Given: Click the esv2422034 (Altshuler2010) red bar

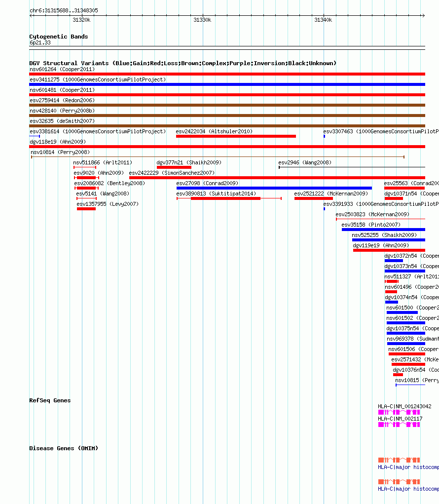Looking at the screenshot, I should 236,136.
